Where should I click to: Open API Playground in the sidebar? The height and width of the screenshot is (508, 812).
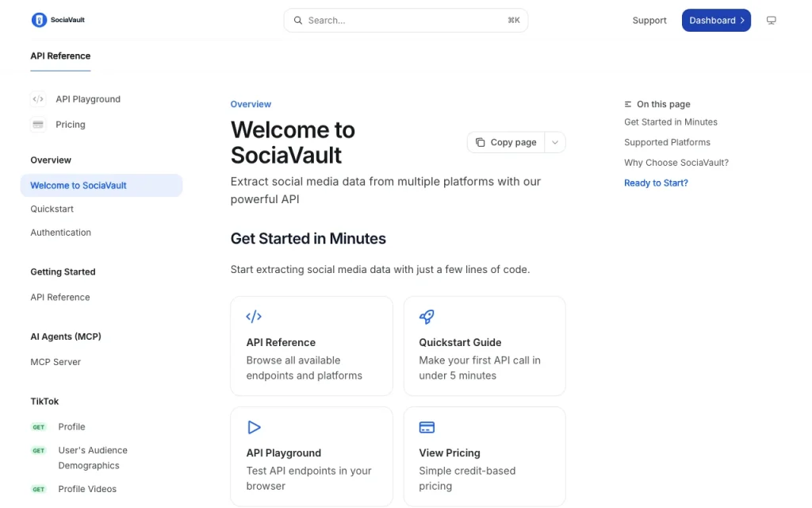point(88,99)
